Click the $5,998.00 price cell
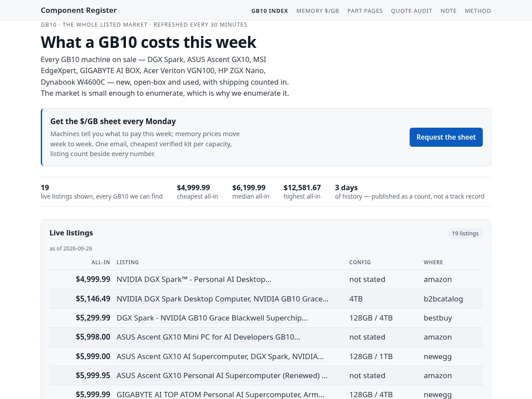This screenshot has height=399, width=532. point(93,337)
